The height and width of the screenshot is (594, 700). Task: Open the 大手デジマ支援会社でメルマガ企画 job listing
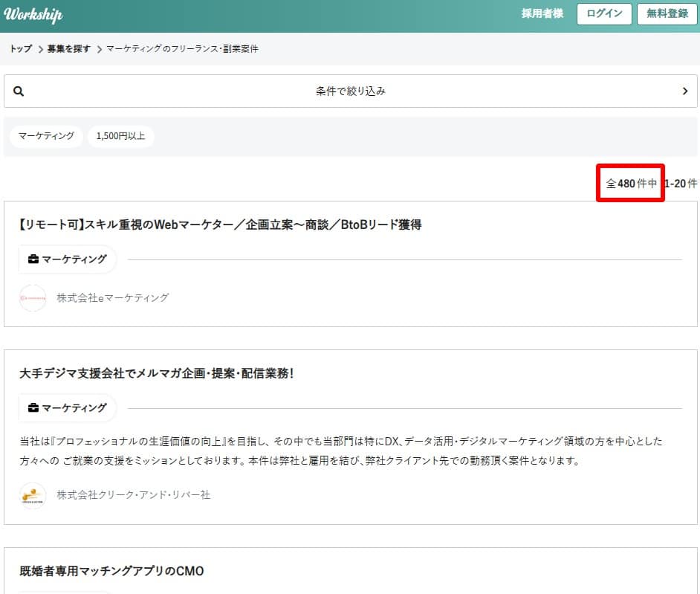157,373
